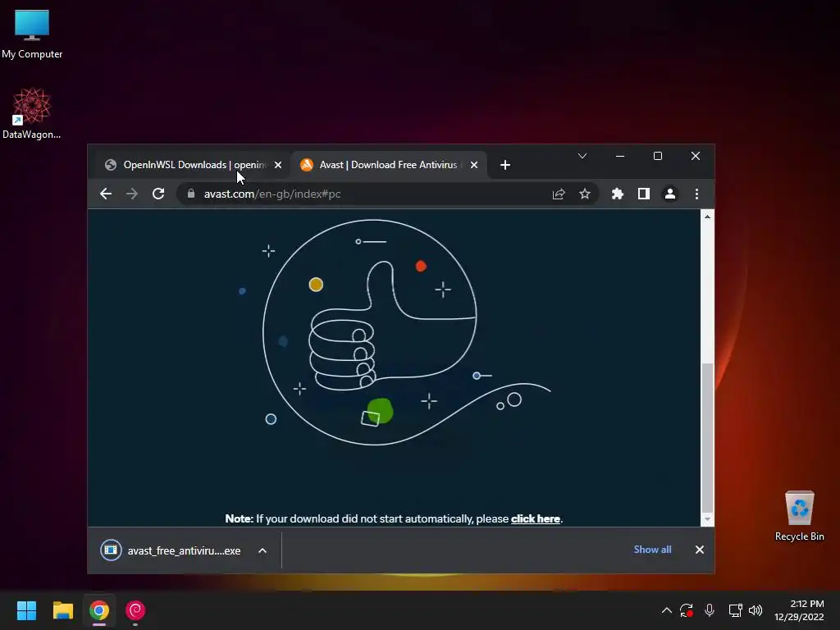Select the Recycle Bin desktop icon
Image resolution: width=840 pixels, height=630 pixels.
point(799,516)
